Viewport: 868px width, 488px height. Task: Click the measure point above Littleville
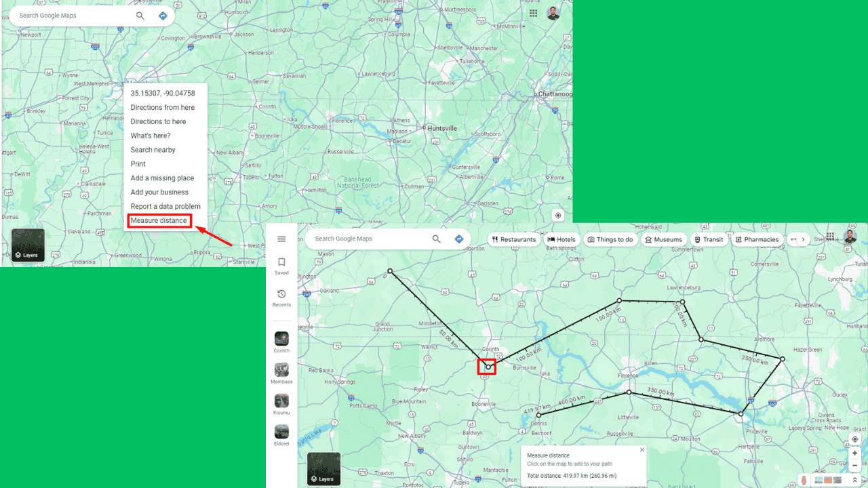coord(629,392)
